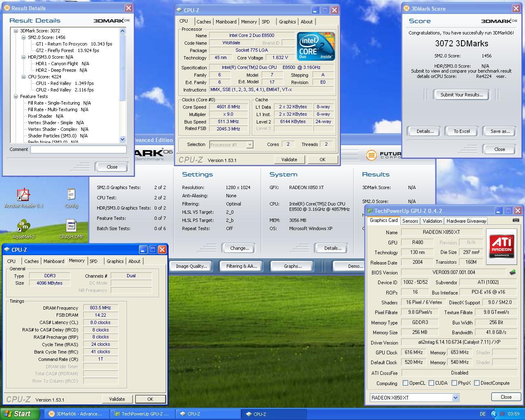The image size is (525, 420).
Task: Click the Futuremark logo icon
Action: 371,155
